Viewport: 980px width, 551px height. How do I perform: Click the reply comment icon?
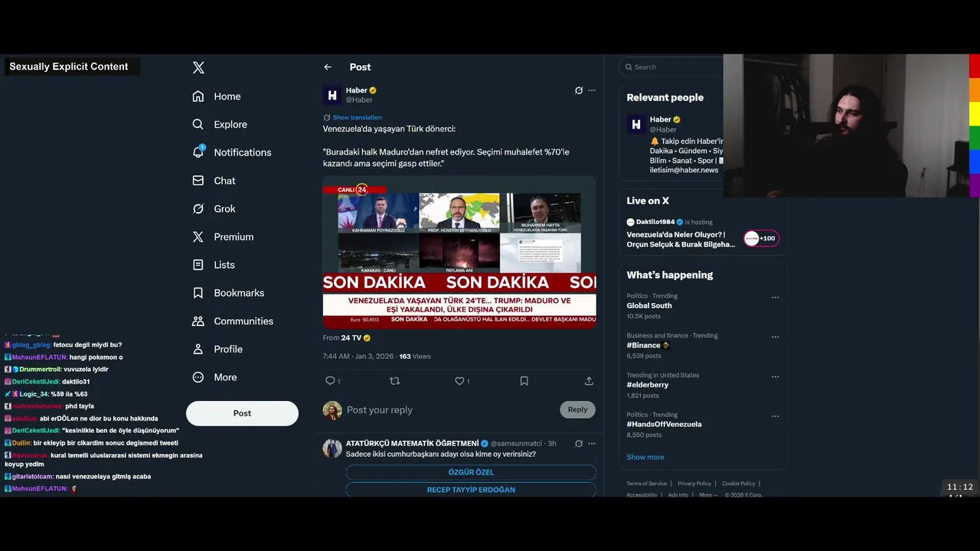click(x=331, y=381)
